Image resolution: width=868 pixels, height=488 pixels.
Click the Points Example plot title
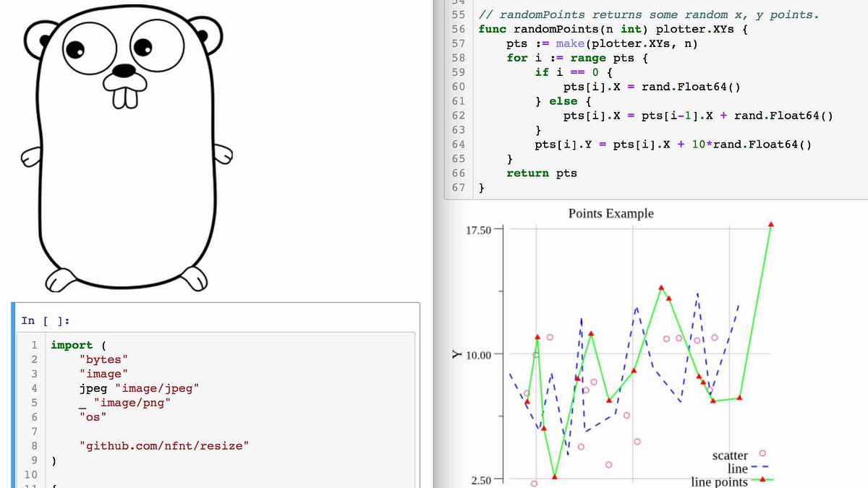click(610, 213)
